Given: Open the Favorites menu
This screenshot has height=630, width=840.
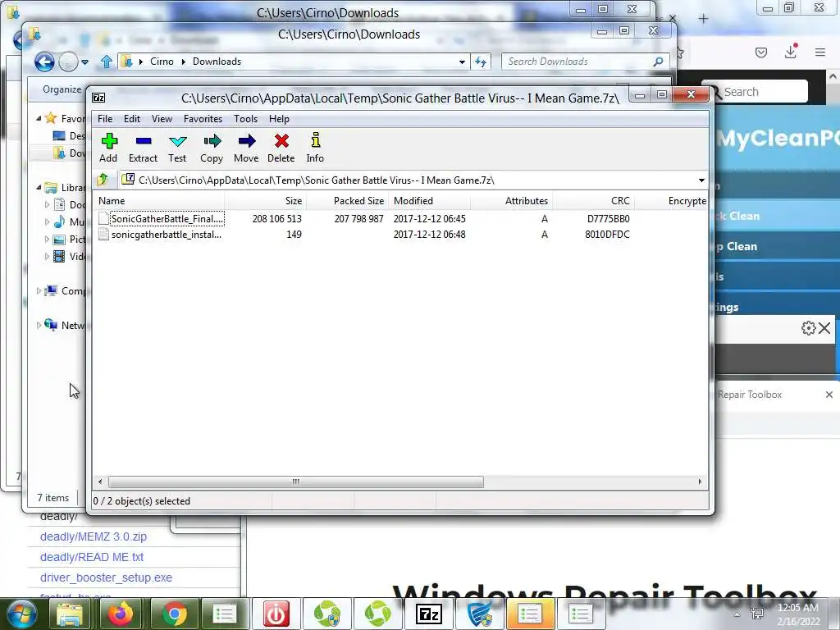Looking at the screenshot, I should [203, 119].
